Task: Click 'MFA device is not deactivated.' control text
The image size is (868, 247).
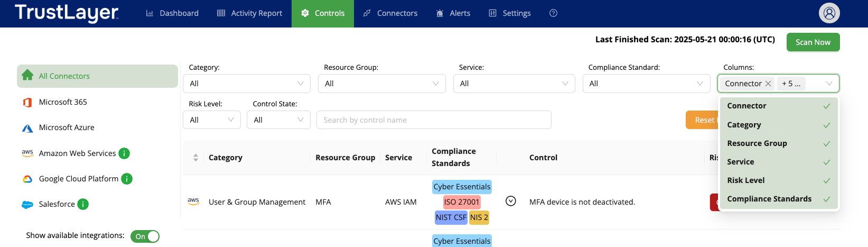Action: point(582,202)
